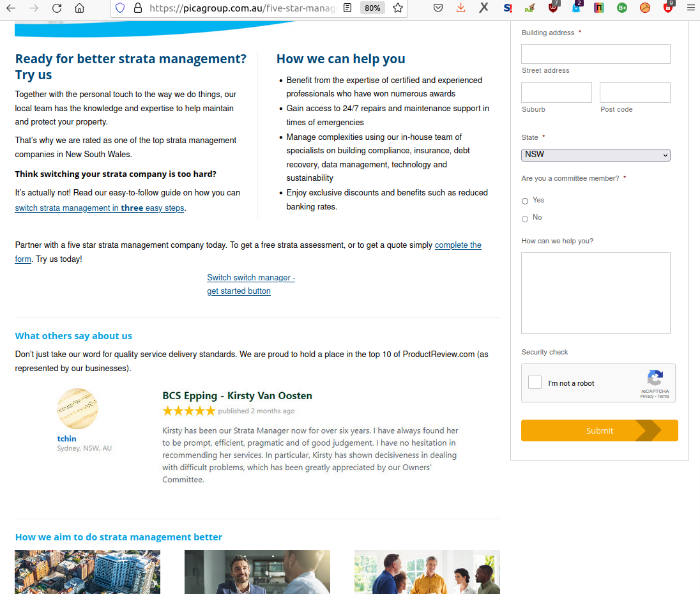Click the 80% zoom level indicator

372,8
